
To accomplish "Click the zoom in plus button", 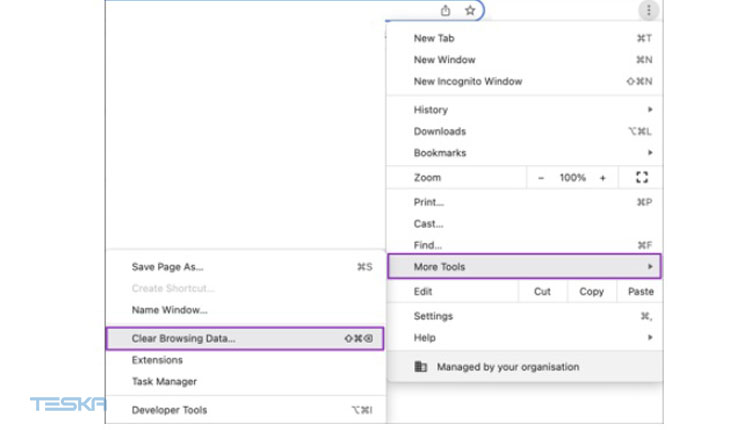I will [603, 178].
